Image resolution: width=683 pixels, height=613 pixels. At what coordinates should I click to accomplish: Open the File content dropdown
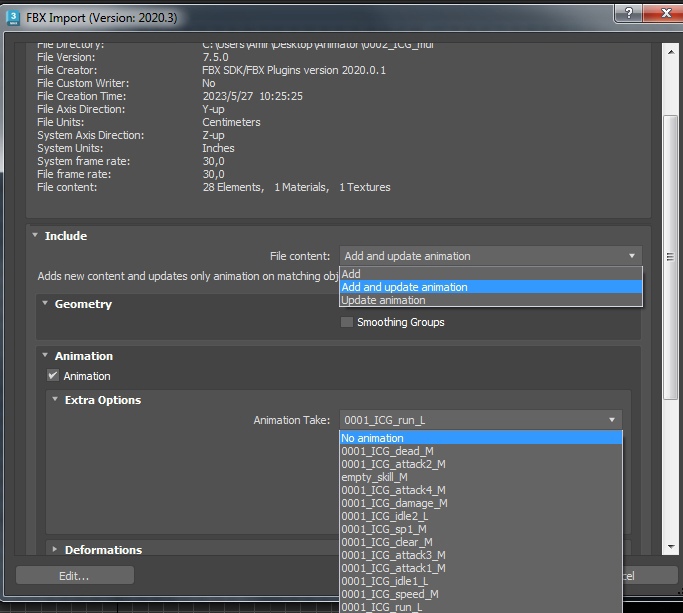tap(490, 256)
